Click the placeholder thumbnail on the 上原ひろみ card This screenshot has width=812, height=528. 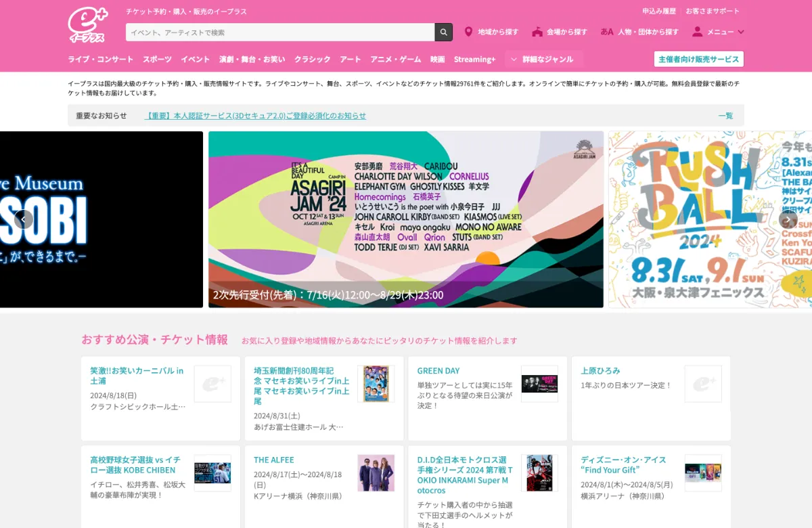point(703,384)
